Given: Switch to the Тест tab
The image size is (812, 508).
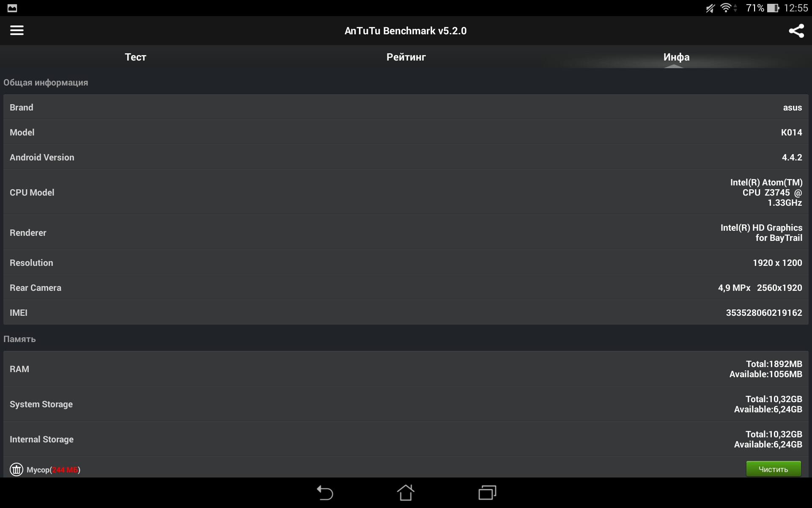Looking at the screenshot, I should [x=135, y=57].
